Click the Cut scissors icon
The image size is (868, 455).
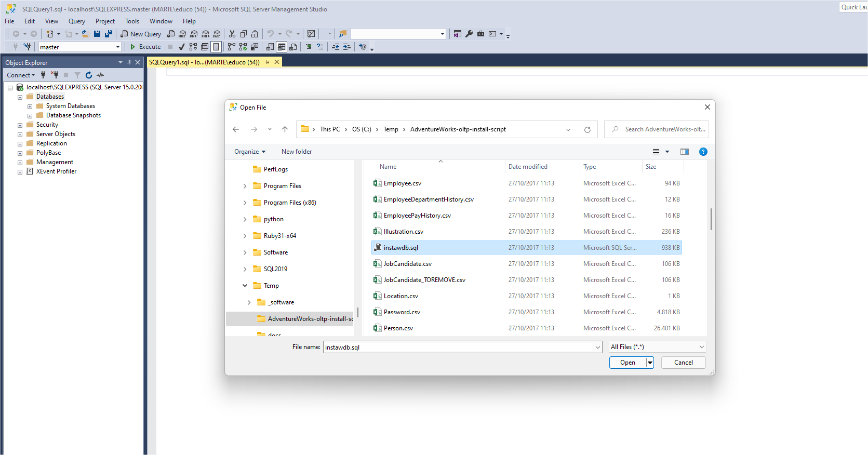coord(232,34)
